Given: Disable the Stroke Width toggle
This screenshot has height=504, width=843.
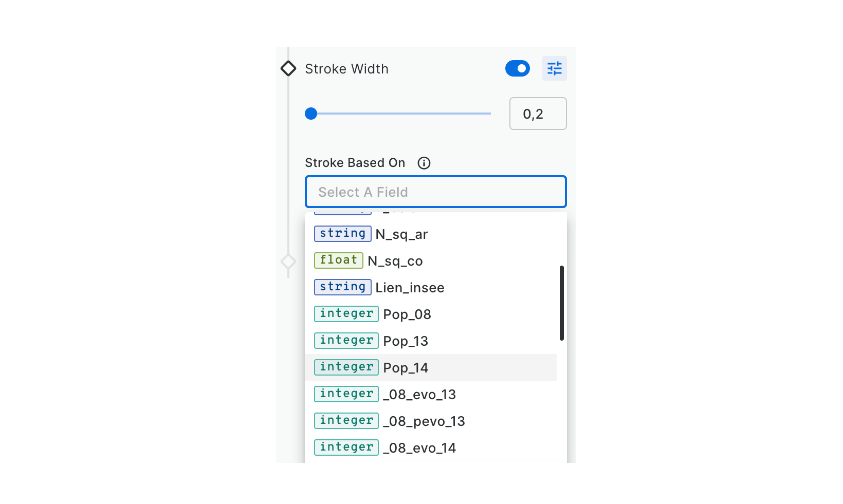Looking at the screenshot, I should coord(517,68).
